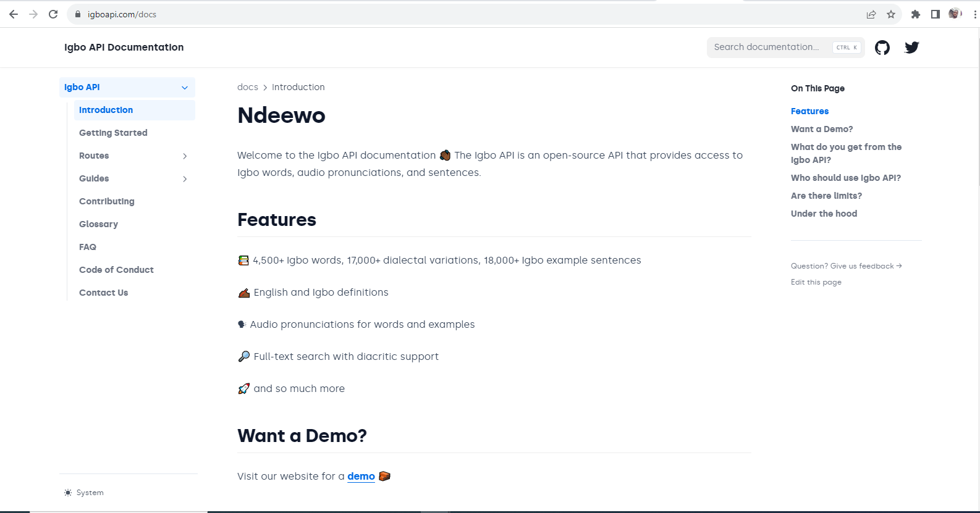
Task: Go back with browser back arrow
Action: (x=14, y=14)
